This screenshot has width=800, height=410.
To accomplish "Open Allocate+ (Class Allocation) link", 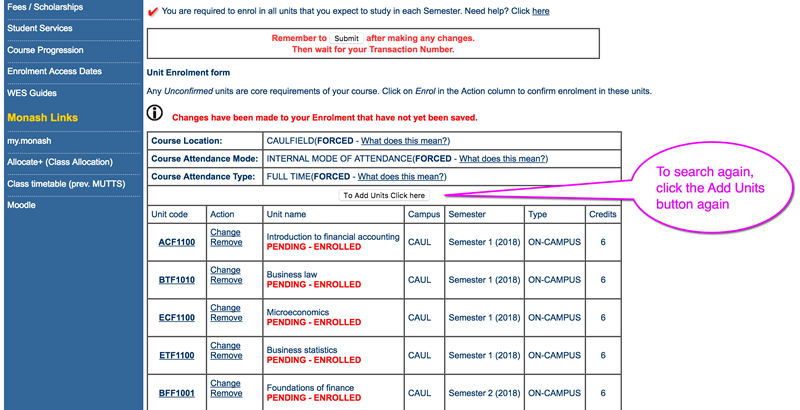I will click(x=60, y=162).
